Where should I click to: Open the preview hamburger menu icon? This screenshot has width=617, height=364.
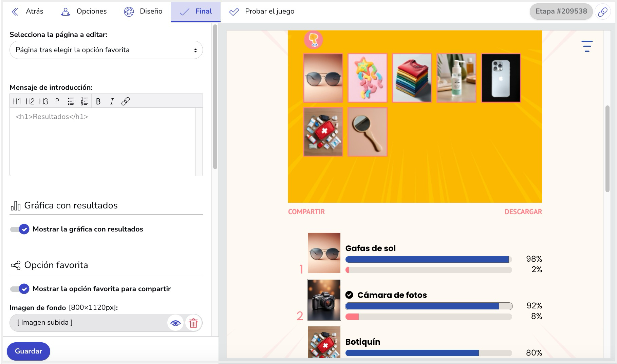tap(587, 46)
